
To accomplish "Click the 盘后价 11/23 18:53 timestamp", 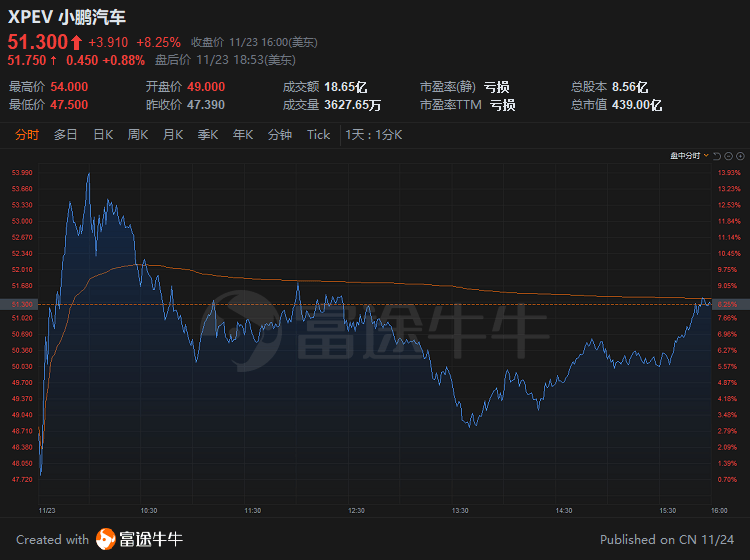I will pyautogui.click(x=225, y=60).
